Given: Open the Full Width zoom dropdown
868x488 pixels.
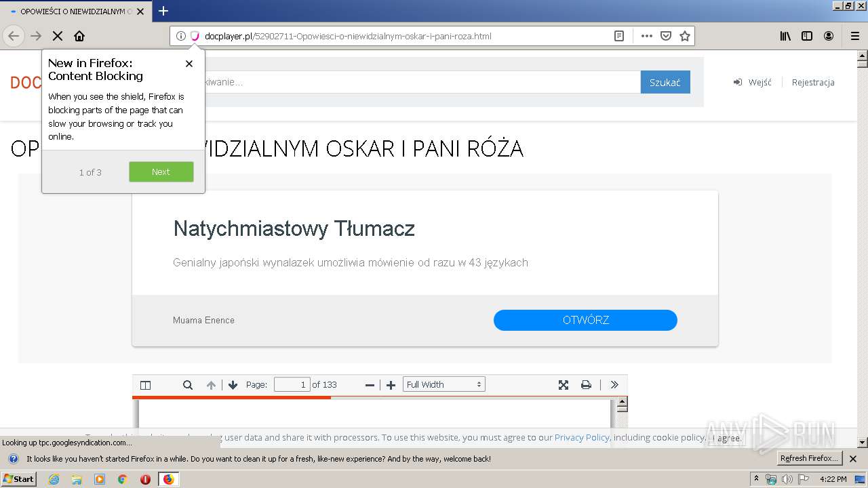Looking at the screenshot, I should (444, 385).
